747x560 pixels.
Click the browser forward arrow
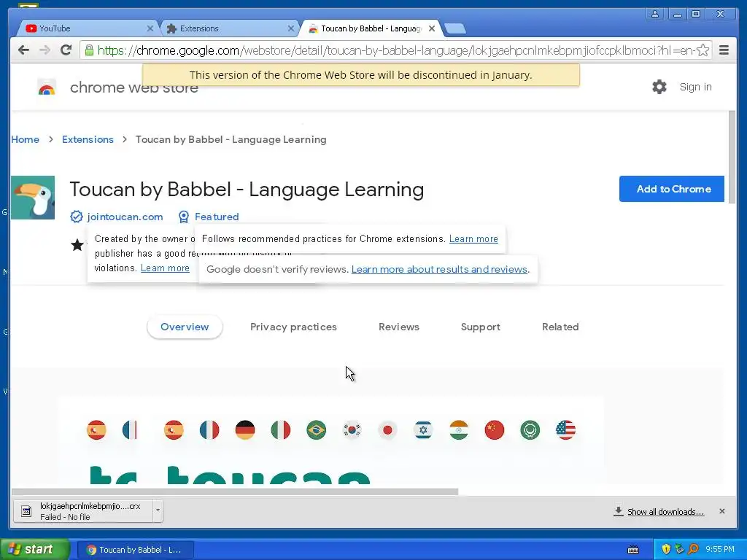click(x=44, y=50)
